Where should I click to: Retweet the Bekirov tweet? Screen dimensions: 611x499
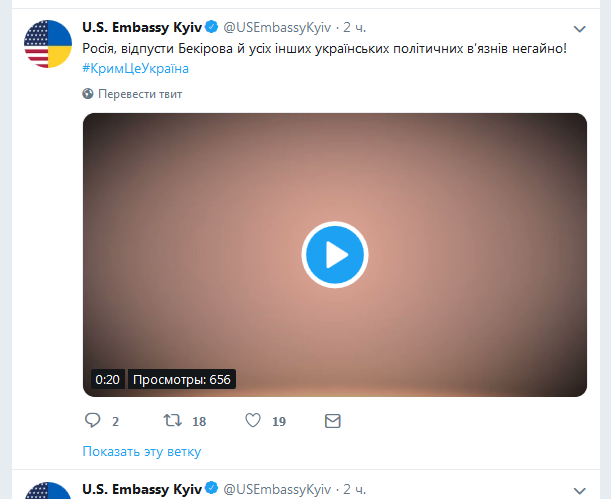point(172,421)
